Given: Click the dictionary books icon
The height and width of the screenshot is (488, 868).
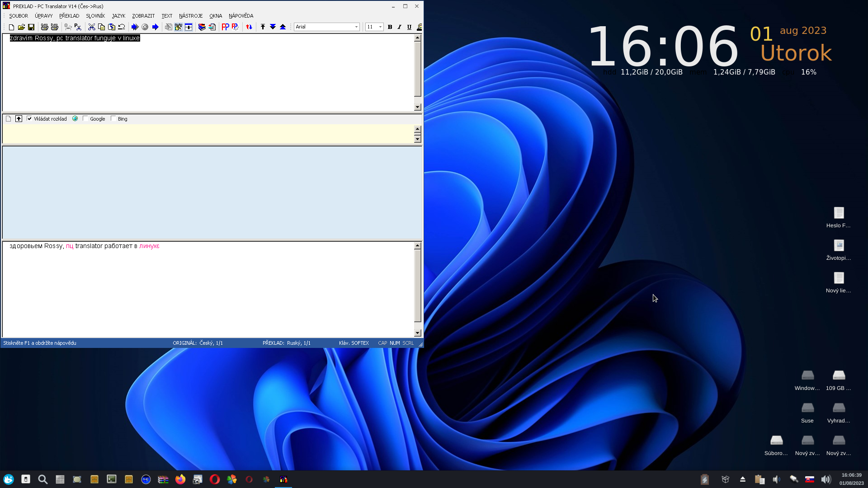Looking at the screenshot, I should point(202,27).
